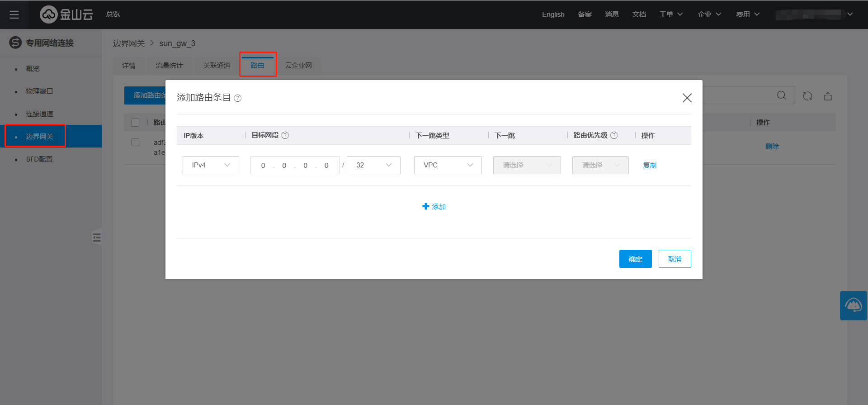Open the IPv4 version dropdown
The image size is (868, 405).
pos(211,165)
